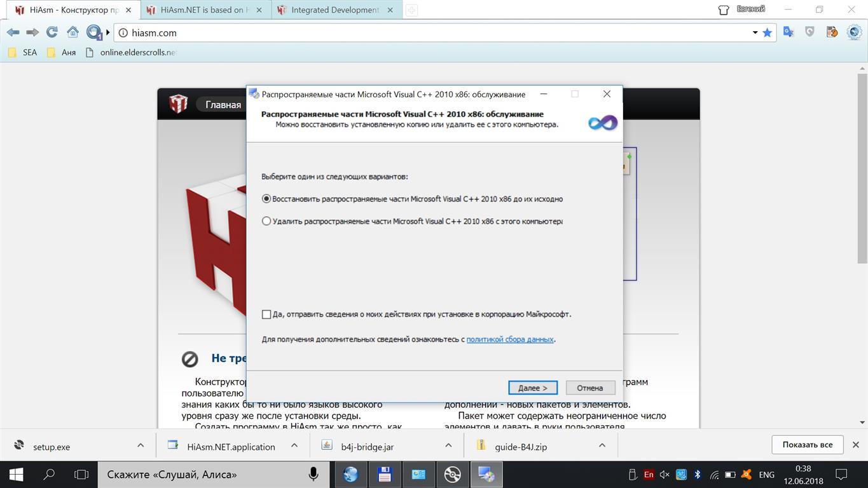
Task: Click the 'Далее >' button
Action: (x=533, y=388)
